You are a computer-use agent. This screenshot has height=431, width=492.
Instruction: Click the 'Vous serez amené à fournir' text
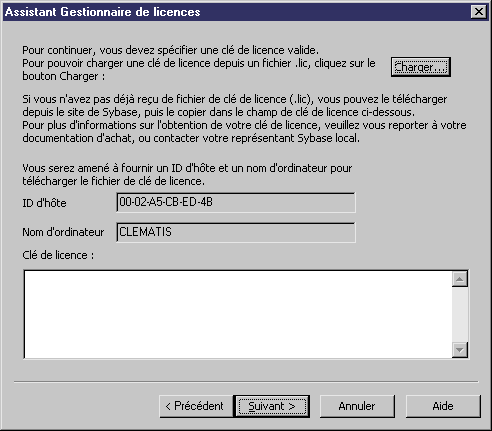click(x=187, y=174)
